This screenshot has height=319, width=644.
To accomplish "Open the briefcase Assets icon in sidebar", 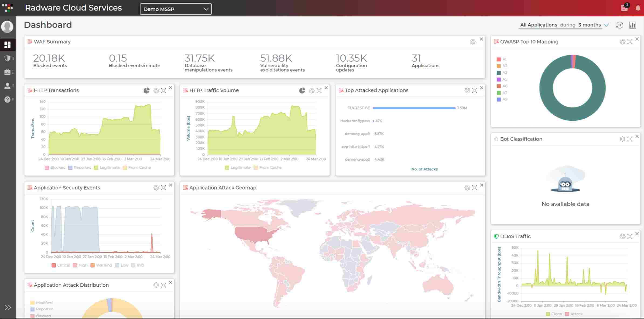I will point(8,72).
